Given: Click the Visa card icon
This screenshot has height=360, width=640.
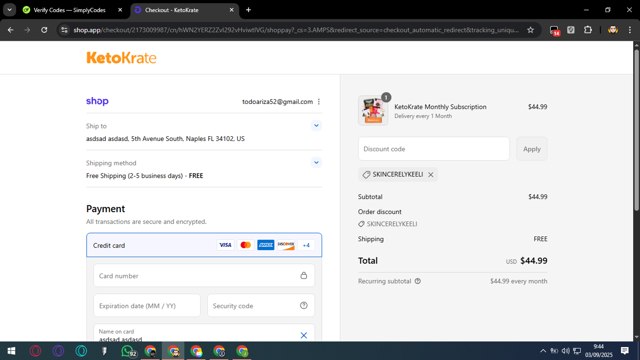Looking at the screenshot, I should [225, 245].
